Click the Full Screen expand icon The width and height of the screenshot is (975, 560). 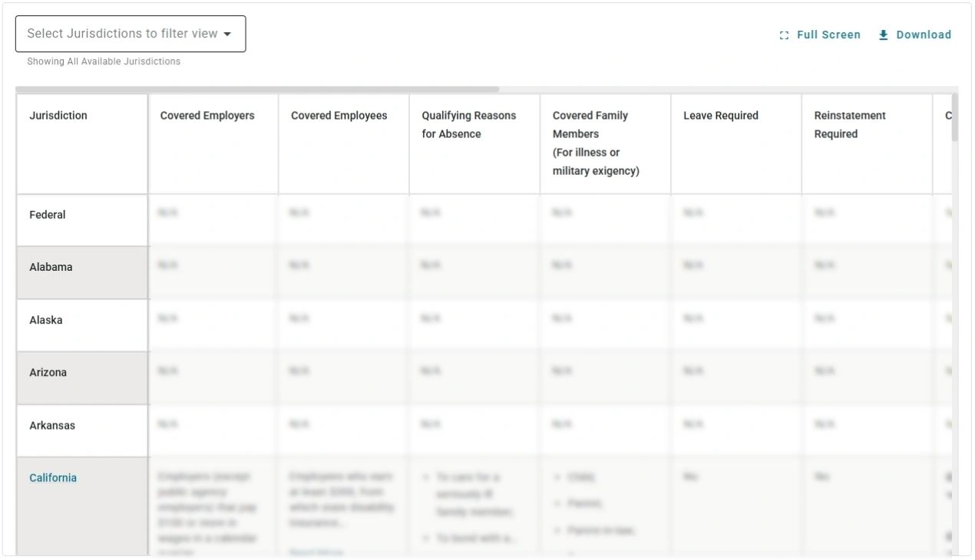[783, 35]
